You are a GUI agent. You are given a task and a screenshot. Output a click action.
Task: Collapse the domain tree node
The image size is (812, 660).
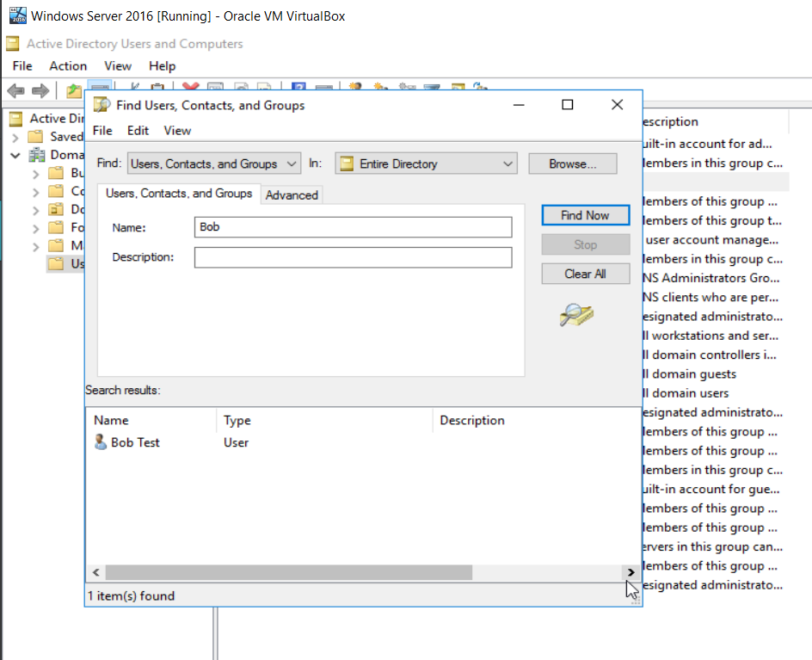click(15, 156)
